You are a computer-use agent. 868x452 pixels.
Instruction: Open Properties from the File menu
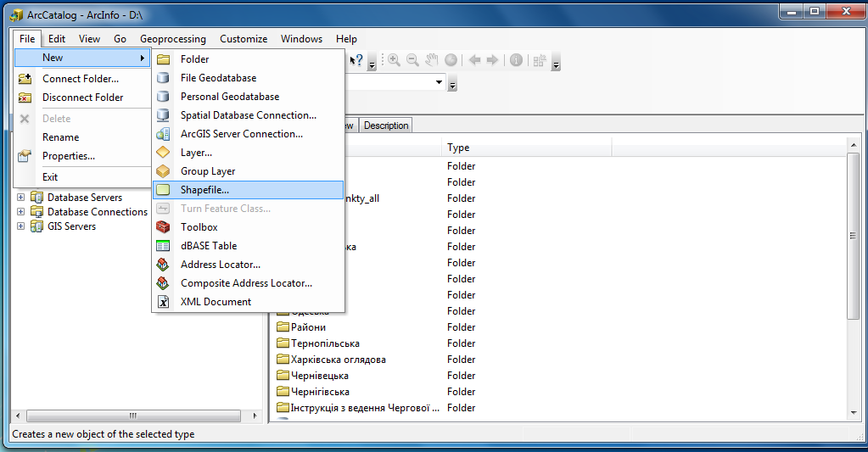click(x=82, y=156)
